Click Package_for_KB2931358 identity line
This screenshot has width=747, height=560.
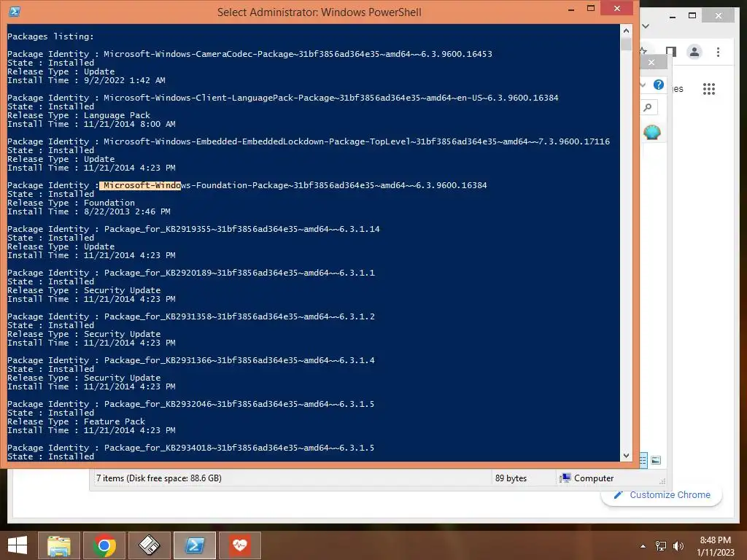[x=191, y=316]
